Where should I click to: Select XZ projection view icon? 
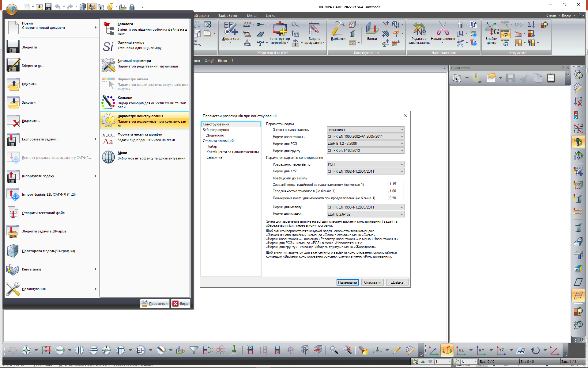pyautogui.click(x=460, y=350)
